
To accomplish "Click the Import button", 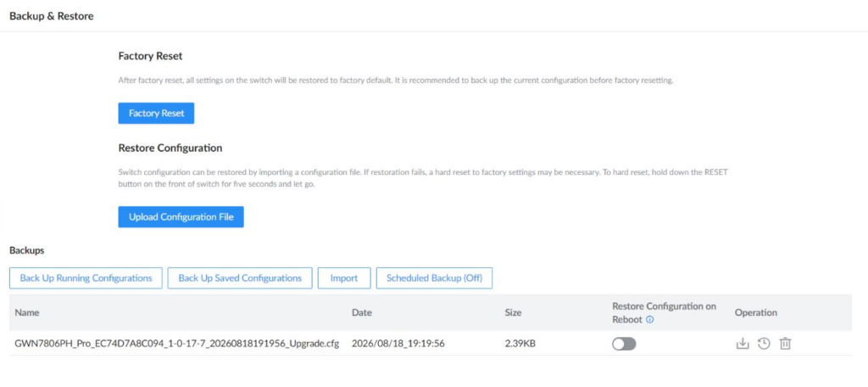I will coord(344,278).
